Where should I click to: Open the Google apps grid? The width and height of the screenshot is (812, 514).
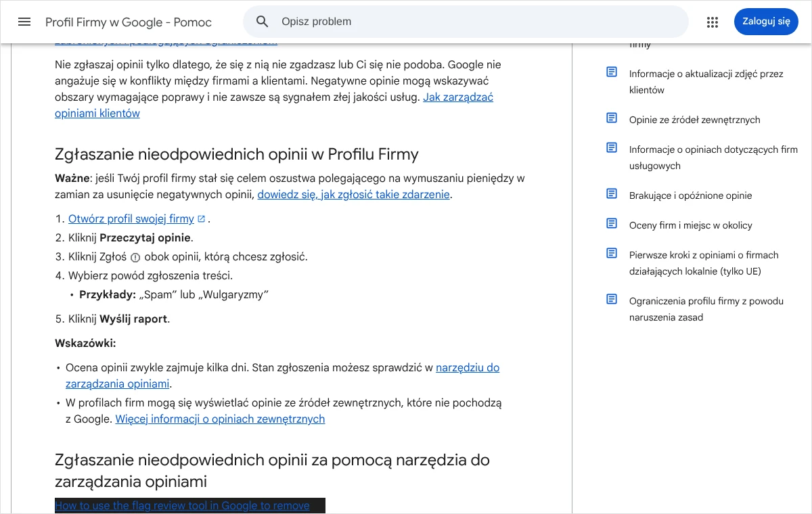click(712, 22)
